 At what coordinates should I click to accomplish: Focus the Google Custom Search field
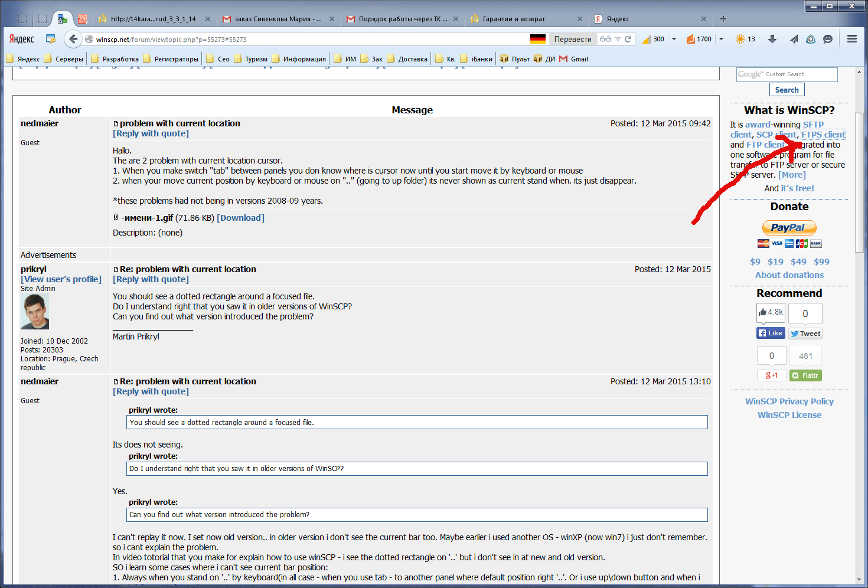[787, 74]
